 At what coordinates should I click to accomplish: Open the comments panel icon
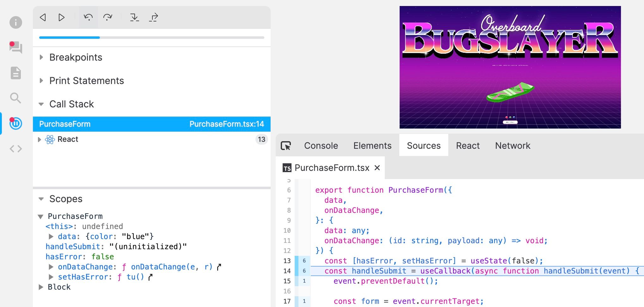16,47
